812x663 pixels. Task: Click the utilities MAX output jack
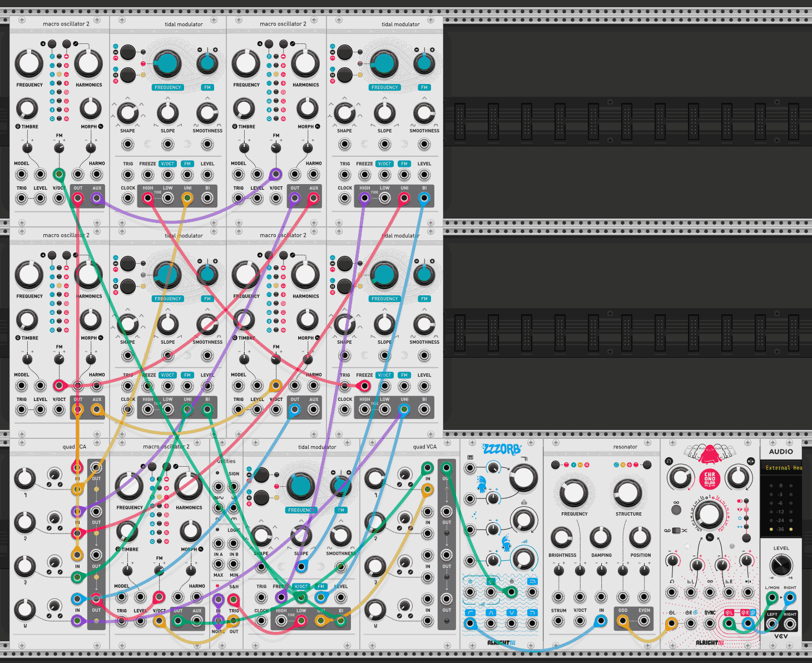click(x=218, y=565)
